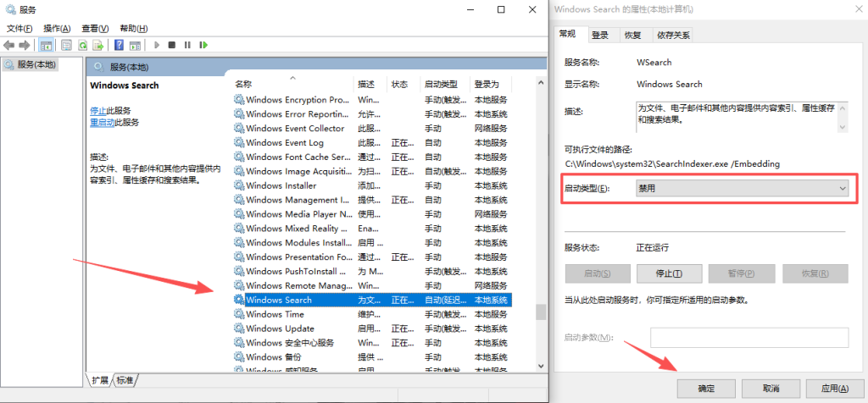Toggle show/hide console tree toolbar icon
Viewport: 868px width, 403px height.
[x=47, y=45]
